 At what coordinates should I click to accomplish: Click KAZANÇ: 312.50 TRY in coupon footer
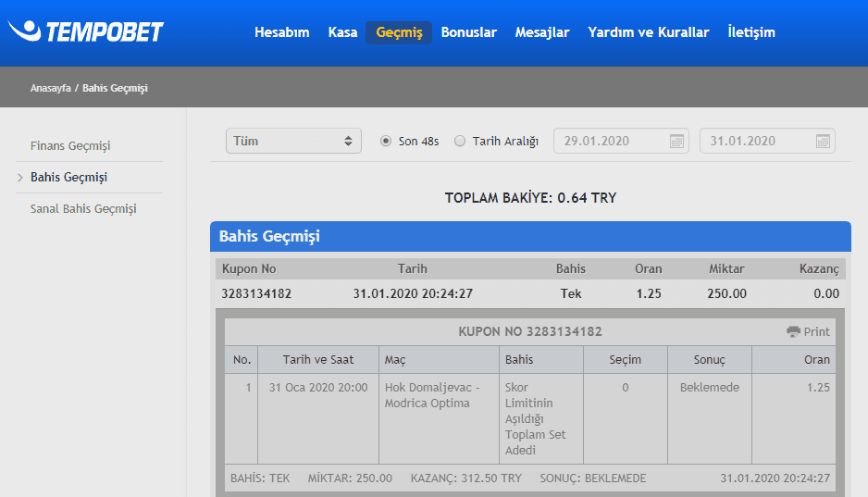coord(466,478)
